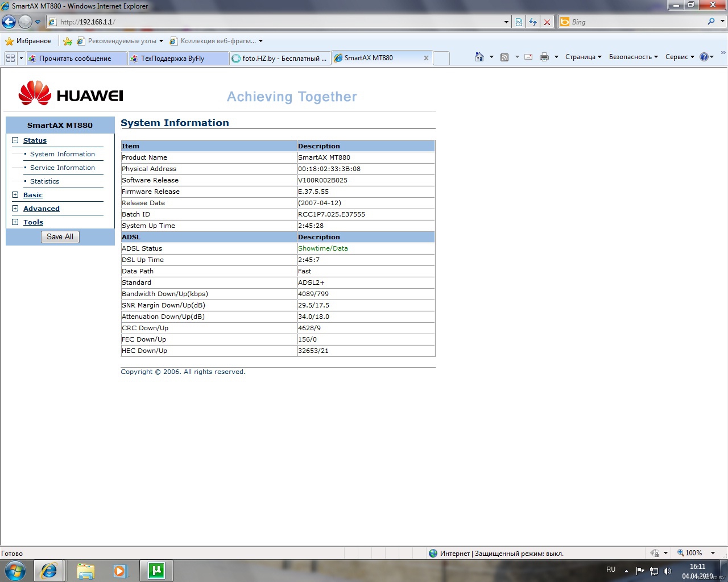Click the RSS Feeds icon
Viewport: 728px width, 582px height.
pyautogui.click(x=504, y=57)
